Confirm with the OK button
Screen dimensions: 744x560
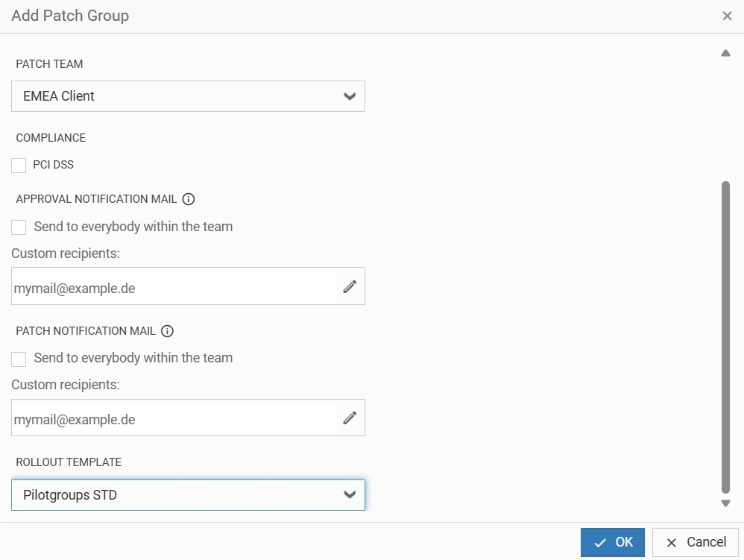pos(613,542)
